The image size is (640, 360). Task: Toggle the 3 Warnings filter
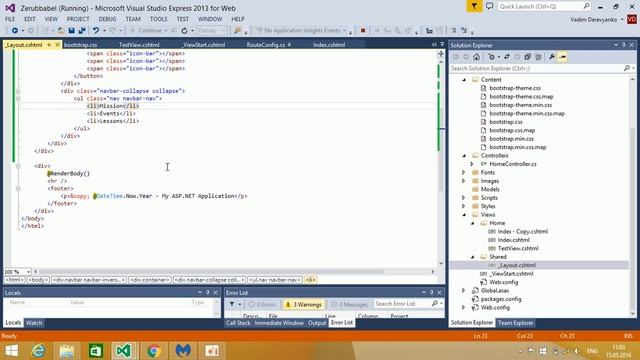pyautogui.click(x=303, y=304)
